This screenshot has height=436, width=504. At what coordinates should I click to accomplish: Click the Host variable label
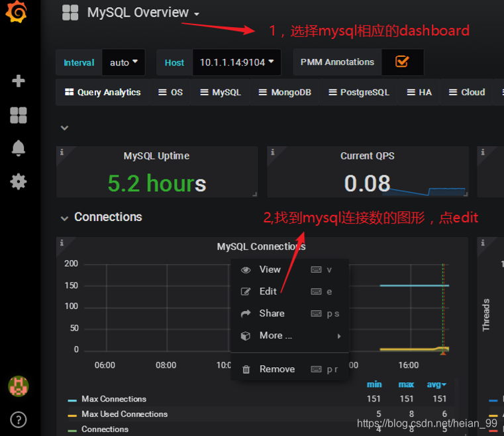175,62
